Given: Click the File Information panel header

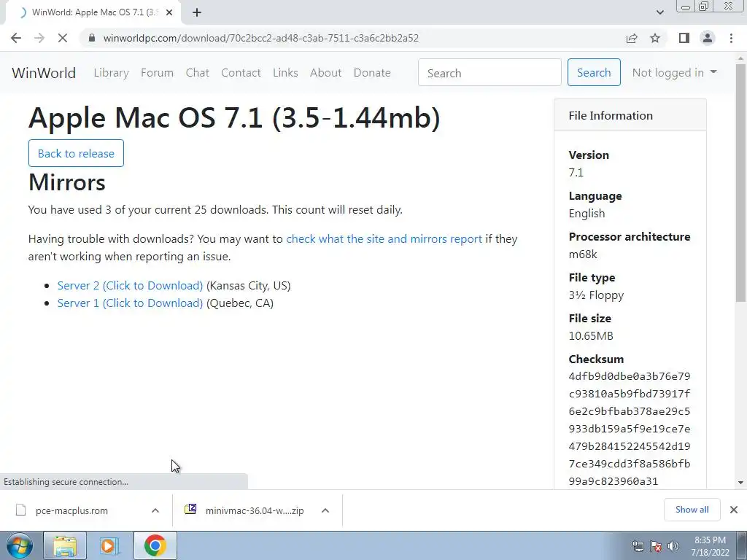Looking at the screenshot, I should [630, 115].
